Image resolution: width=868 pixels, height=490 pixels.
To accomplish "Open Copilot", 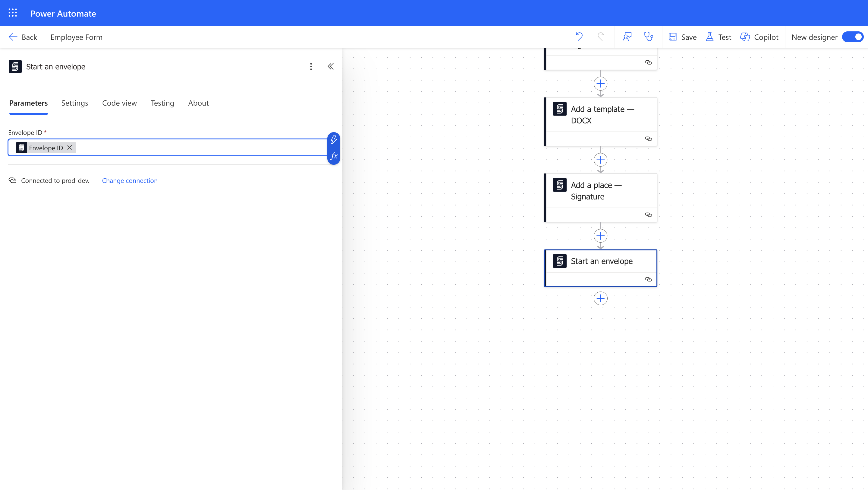I will coord(759,37).
